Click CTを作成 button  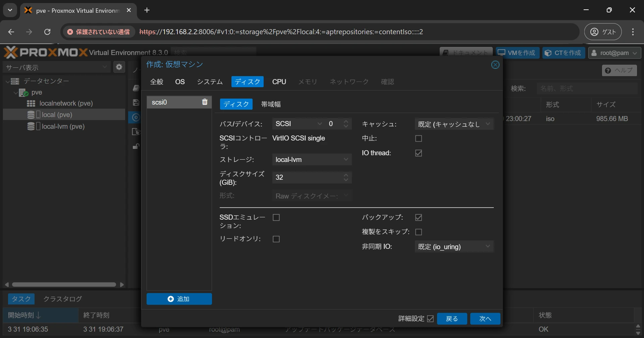pyautogui.click(x=563, y=53)
